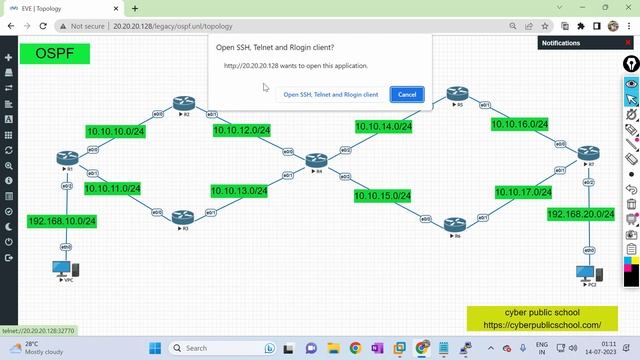This screenshot has width=640, height=360.
Task: Pick the yellow color swatch
Action: click(635, 260)
